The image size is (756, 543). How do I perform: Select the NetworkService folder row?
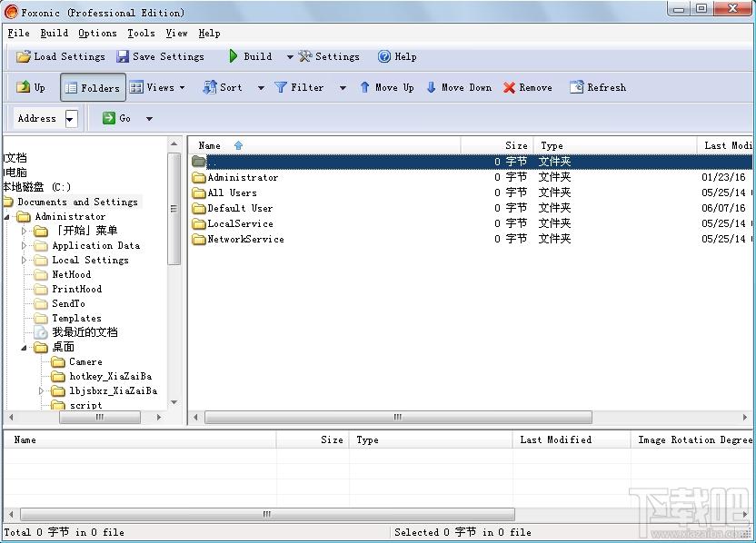[470, 239]
